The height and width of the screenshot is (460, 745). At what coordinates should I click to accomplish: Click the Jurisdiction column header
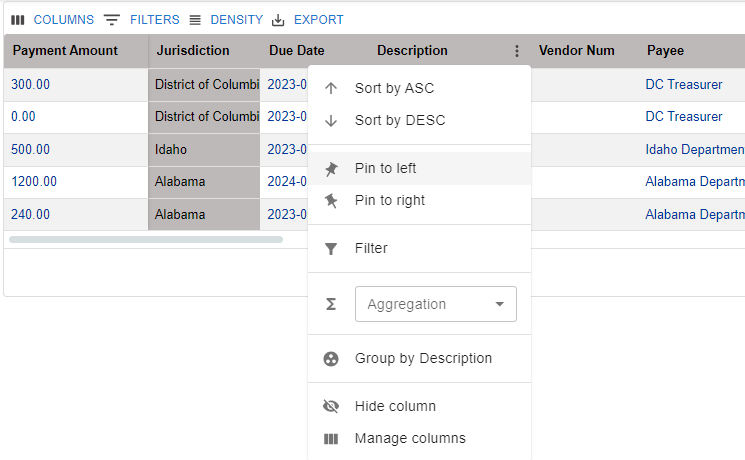coord(193,51)
